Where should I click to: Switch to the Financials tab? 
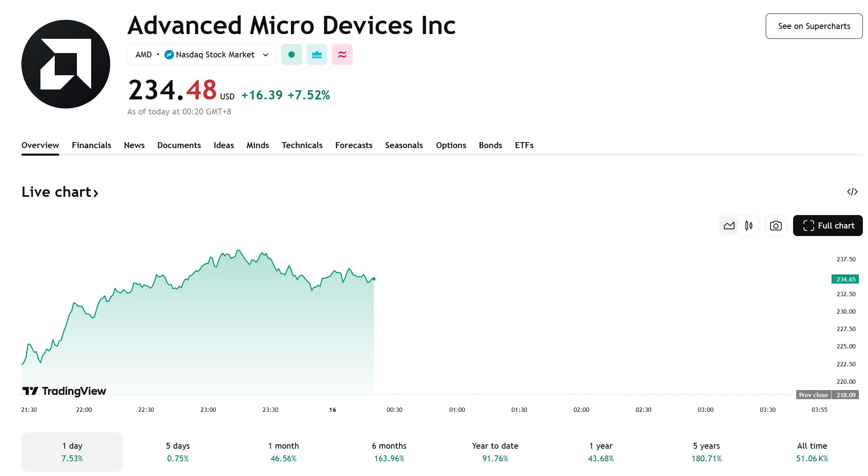pos(91,145)
